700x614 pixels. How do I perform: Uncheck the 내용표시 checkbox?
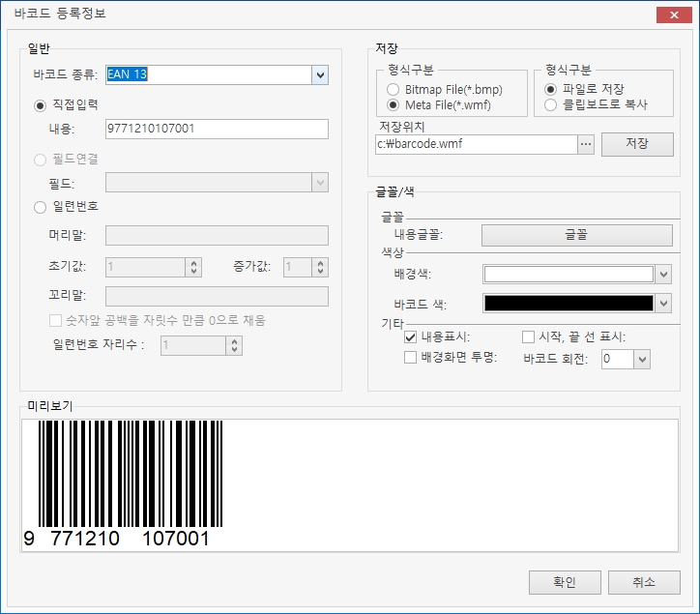[410, 336]
